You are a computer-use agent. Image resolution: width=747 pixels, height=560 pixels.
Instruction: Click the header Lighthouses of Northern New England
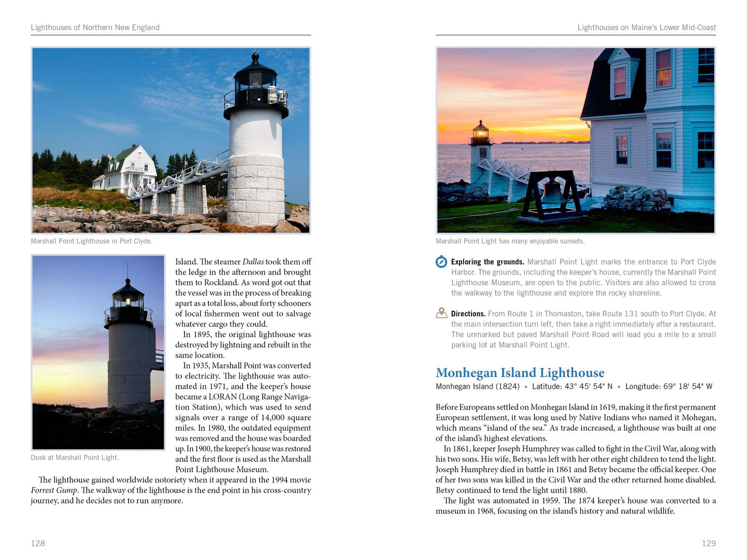95,27
